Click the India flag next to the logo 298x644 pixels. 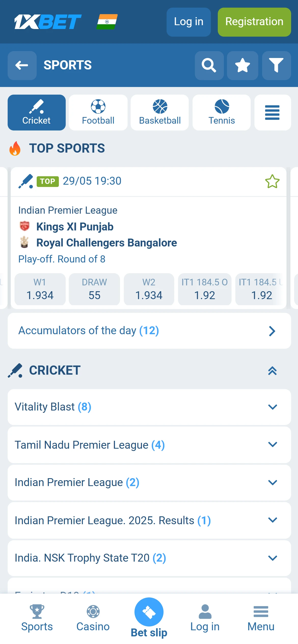click(107, 22)
